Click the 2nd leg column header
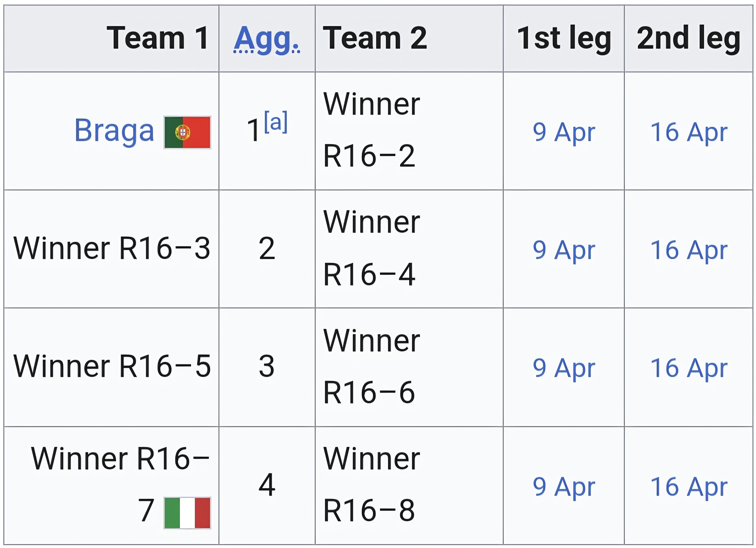This screenshot has height=548, width=756. (x=688, y=39)
